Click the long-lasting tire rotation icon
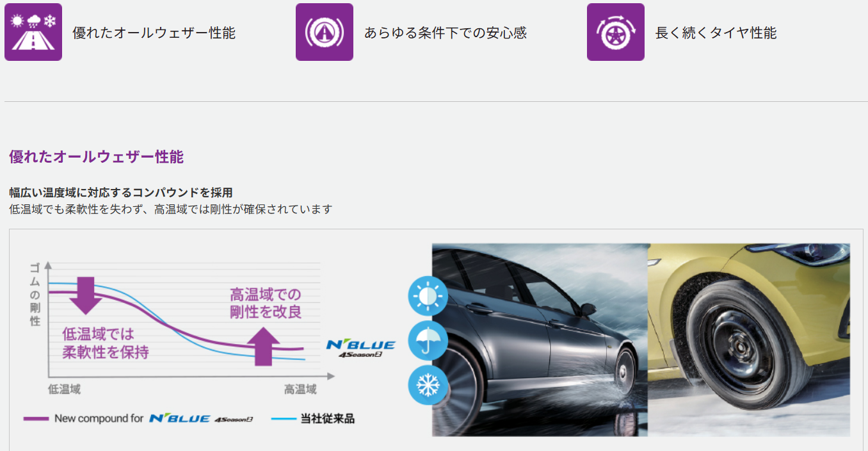Viewport: 868px width, 451px height. click(x=615, y=32)
